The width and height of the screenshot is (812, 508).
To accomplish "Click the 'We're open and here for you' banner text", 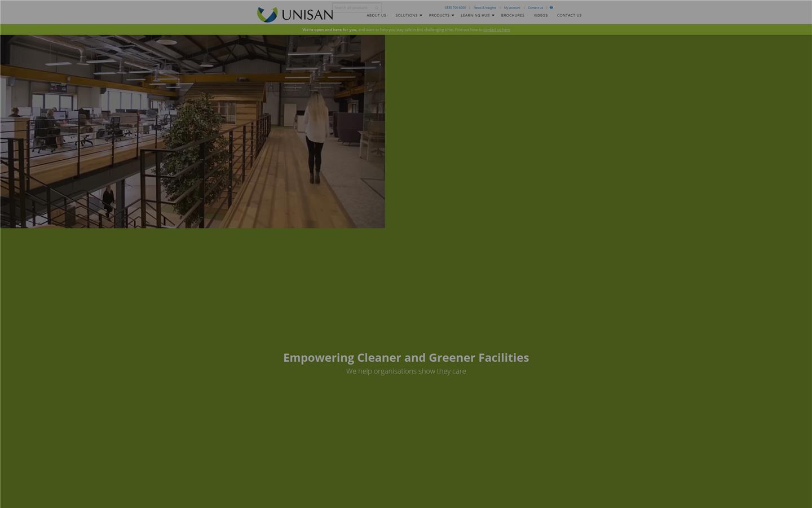I will [x=329, y=30].
